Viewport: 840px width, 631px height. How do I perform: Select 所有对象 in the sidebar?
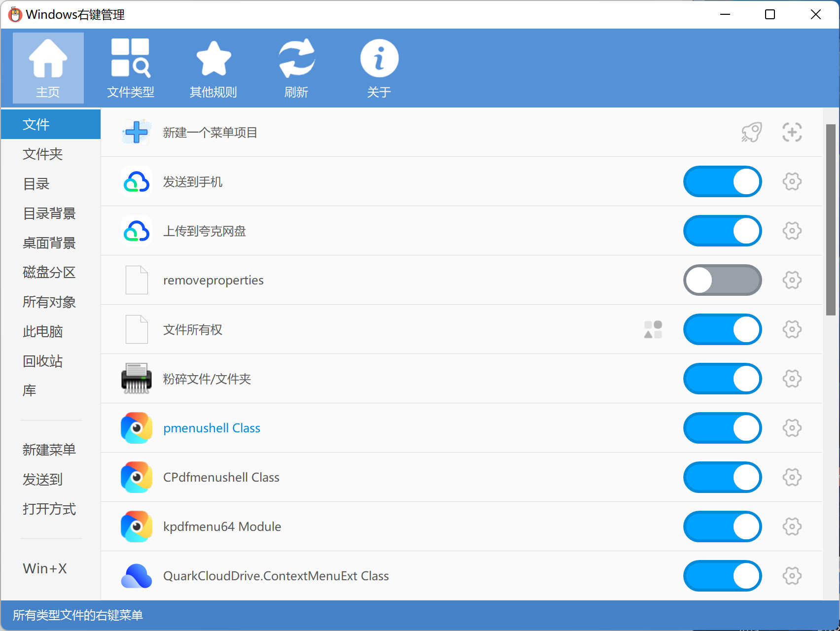pyautogui.click(x=51, y=302)
